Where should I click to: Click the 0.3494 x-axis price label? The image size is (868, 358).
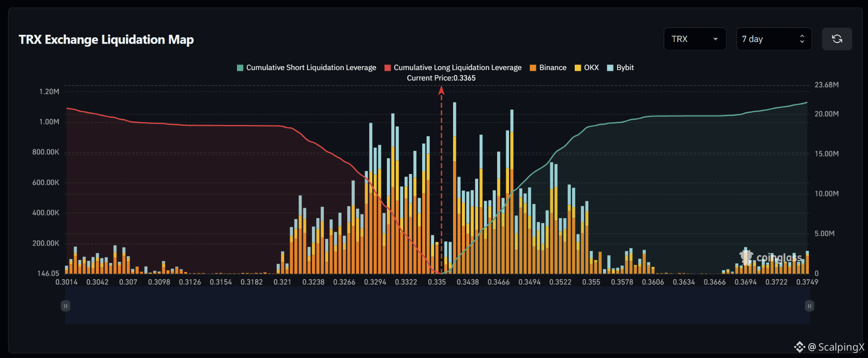530,282
